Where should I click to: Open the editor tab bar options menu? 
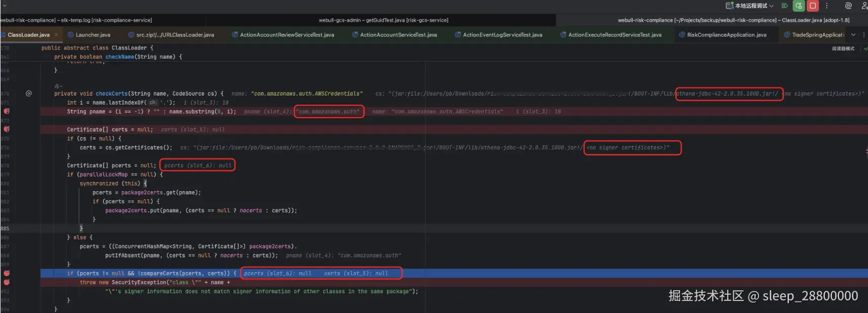point(864,35)
